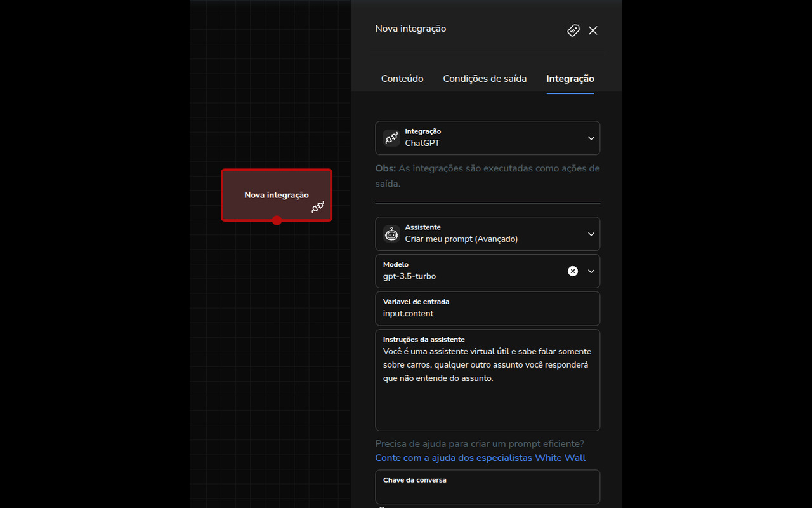Close the Nova integração side panel

(593, 30)
